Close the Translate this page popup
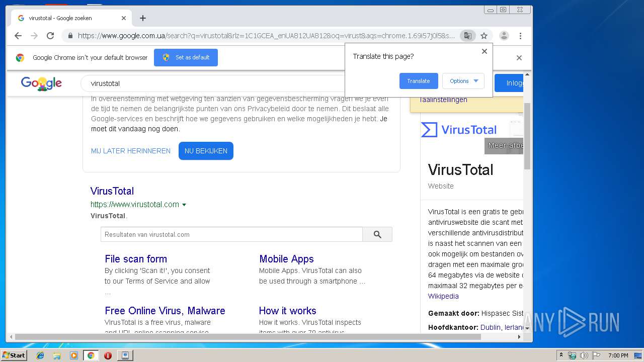644x362 pixels. [x=485, y=51]
